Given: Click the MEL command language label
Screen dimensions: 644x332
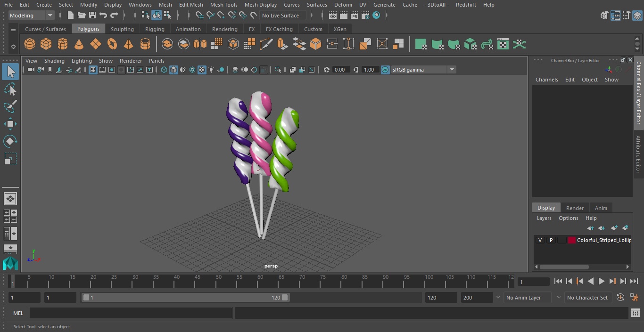Looking at the screenshot, I should (18, 313).
